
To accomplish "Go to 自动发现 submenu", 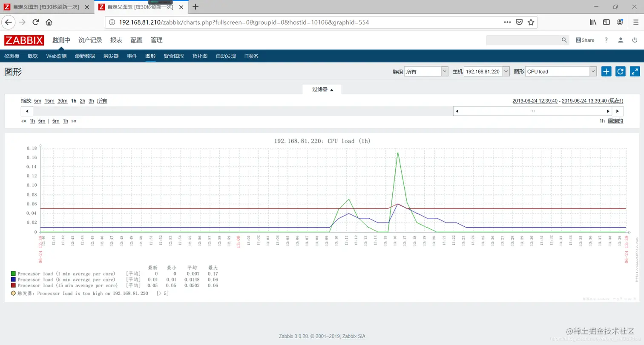I will pyautogui.click(x=226, y=56).
